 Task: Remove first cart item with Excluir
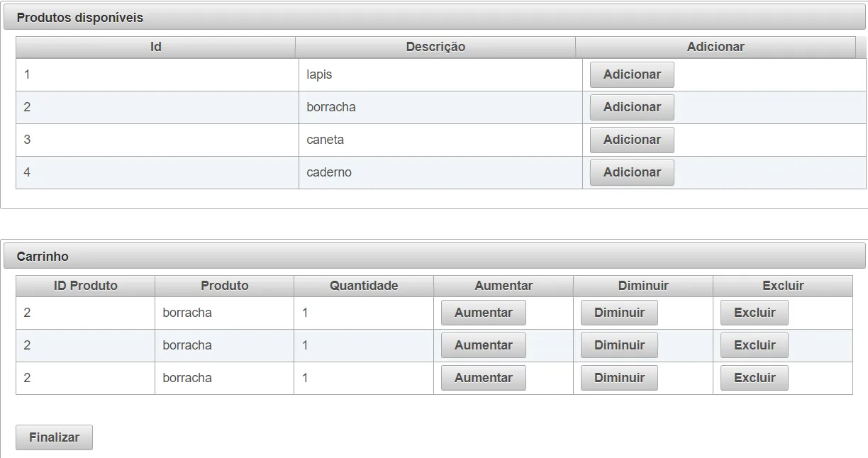click(754, 313)
